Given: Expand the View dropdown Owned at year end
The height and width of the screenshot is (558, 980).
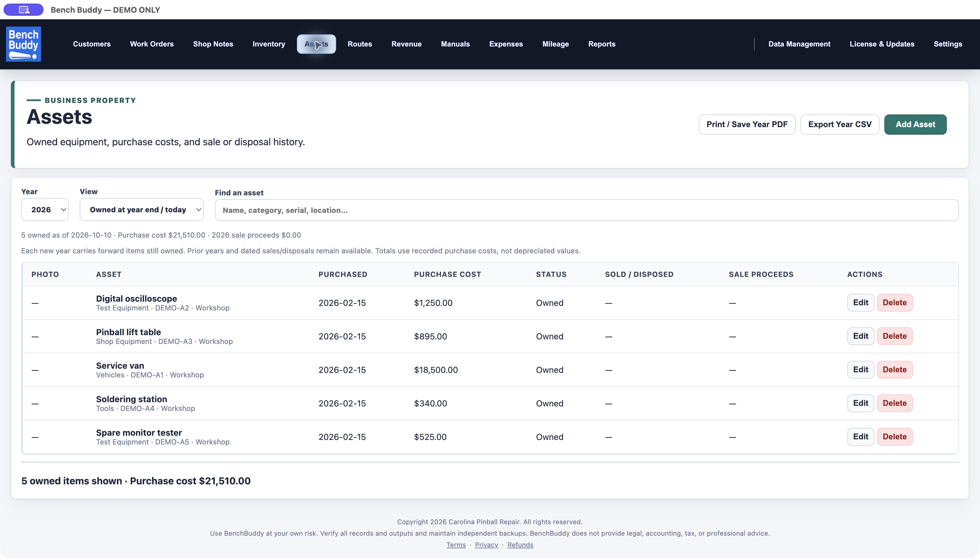Looking at the screenshot, I should point(142,210).
